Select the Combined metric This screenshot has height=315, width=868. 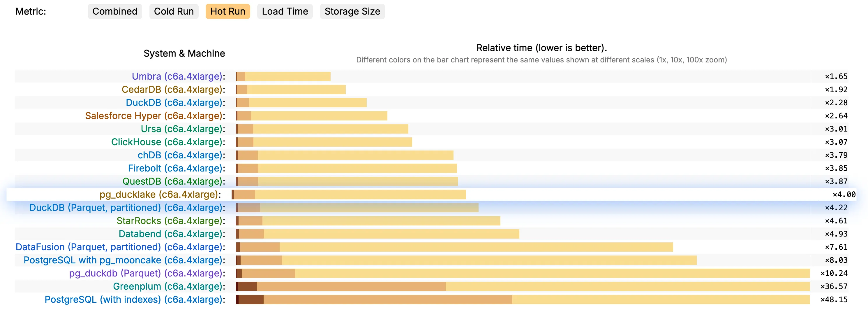[114, 11]
